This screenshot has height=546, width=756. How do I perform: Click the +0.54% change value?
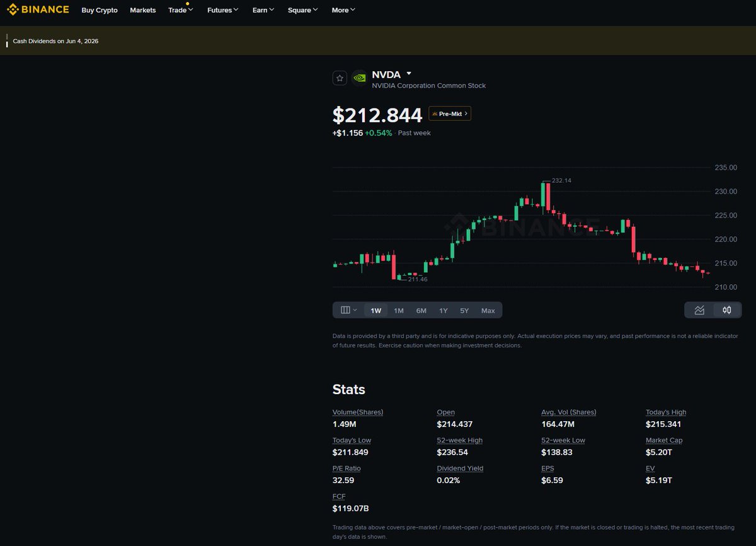tap(379, 133)
